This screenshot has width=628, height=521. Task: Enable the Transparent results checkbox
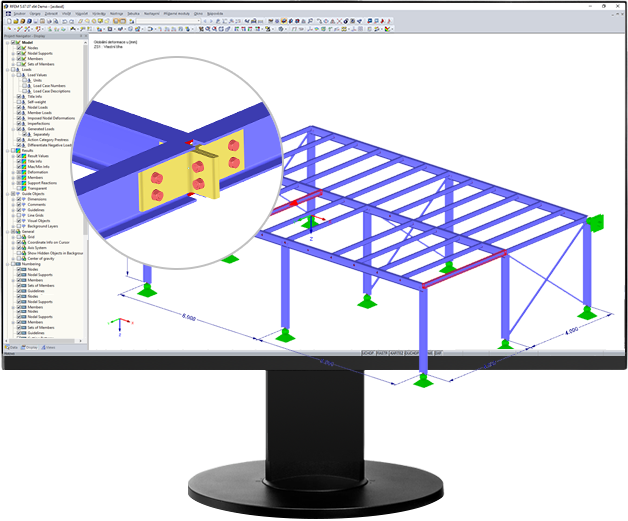click(x=19, y=188)
